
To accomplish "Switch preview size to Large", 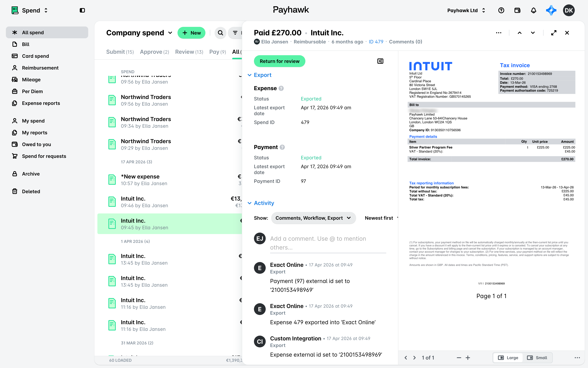I will [x=508, y=358].
